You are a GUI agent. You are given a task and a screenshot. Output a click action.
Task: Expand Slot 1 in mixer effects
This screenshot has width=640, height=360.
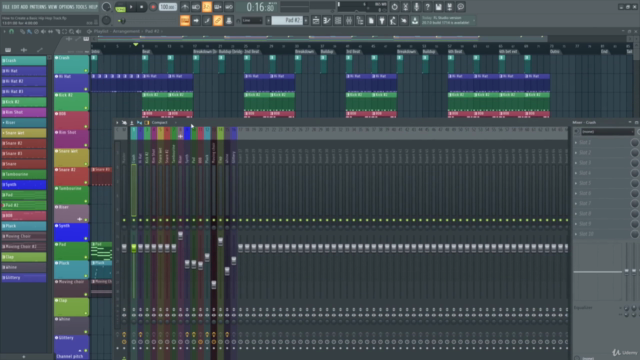[576, 142]
